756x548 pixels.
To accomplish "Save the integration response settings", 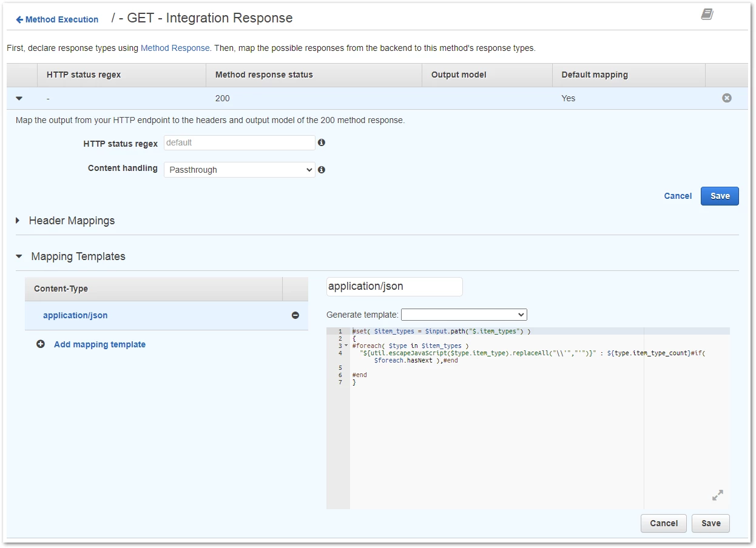I will tap(720, 196).
